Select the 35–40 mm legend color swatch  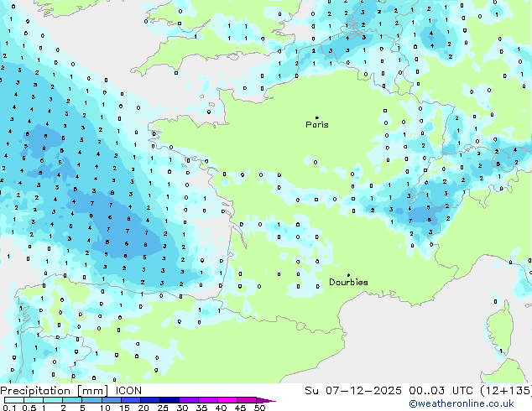[x=207, y=400]
